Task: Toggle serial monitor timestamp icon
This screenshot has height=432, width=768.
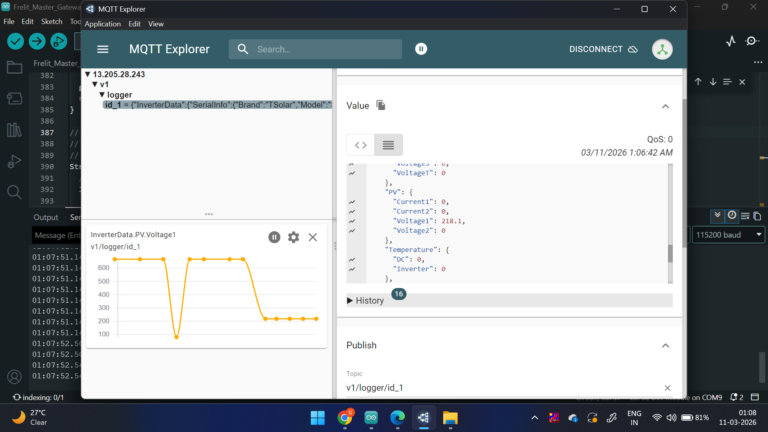Action: (x=731, y=215)
